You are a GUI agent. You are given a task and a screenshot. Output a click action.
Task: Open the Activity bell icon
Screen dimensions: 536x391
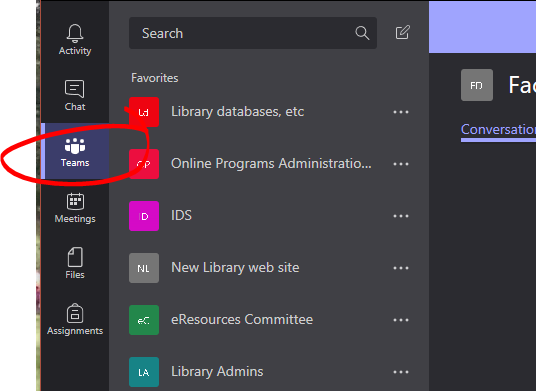pyautogui.click(x=75, y=33)
